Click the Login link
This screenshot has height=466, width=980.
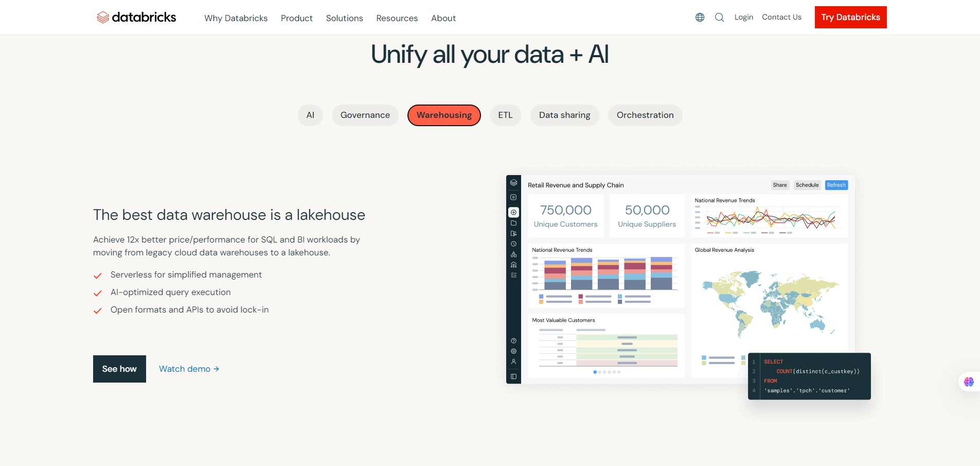[x=743, y=17]
